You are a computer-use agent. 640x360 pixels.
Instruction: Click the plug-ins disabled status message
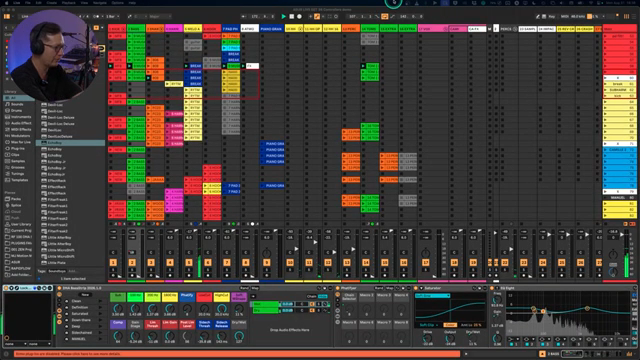tap(237, 354)
